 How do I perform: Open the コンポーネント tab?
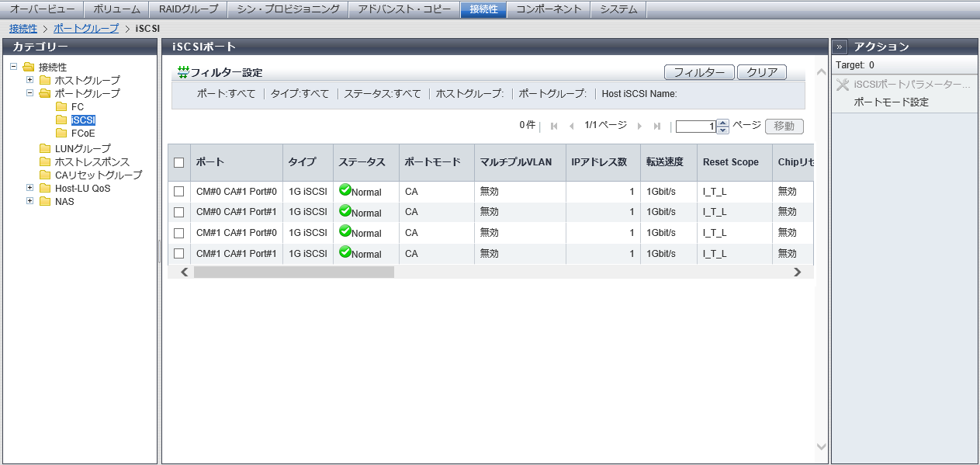549,9
